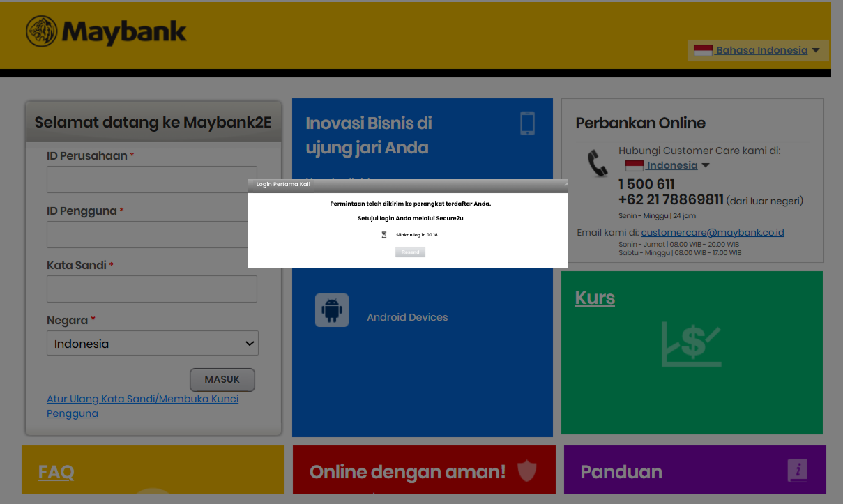
Task: Click the Bahasa Indonesia language link
Action: [x=761, y=50]
